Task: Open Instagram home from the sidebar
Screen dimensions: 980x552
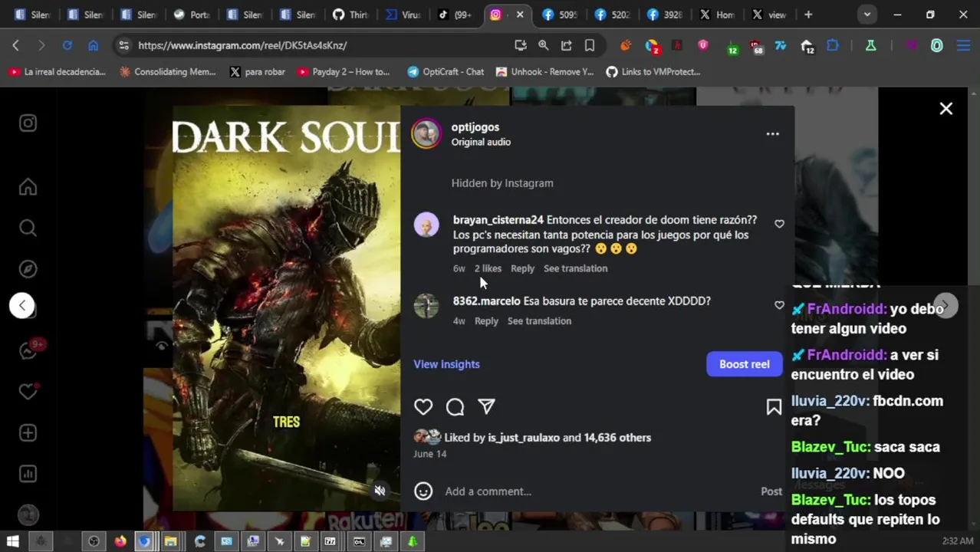Action: pyautogui.click(x=28, y=187)
